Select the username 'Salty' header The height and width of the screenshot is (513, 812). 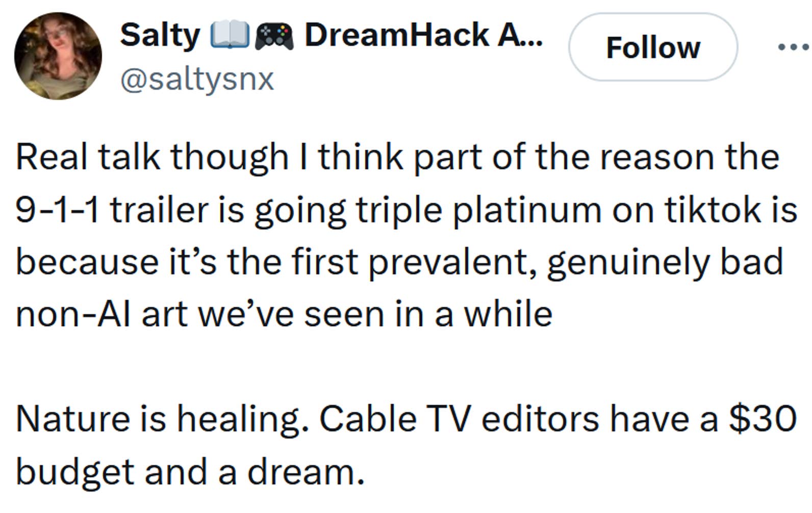161,35
